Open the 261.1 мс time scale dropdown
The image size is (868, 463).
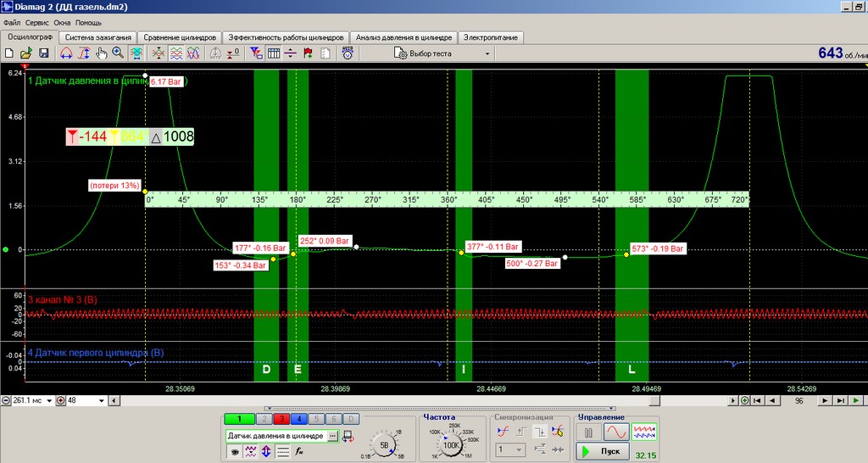(48, 400)
